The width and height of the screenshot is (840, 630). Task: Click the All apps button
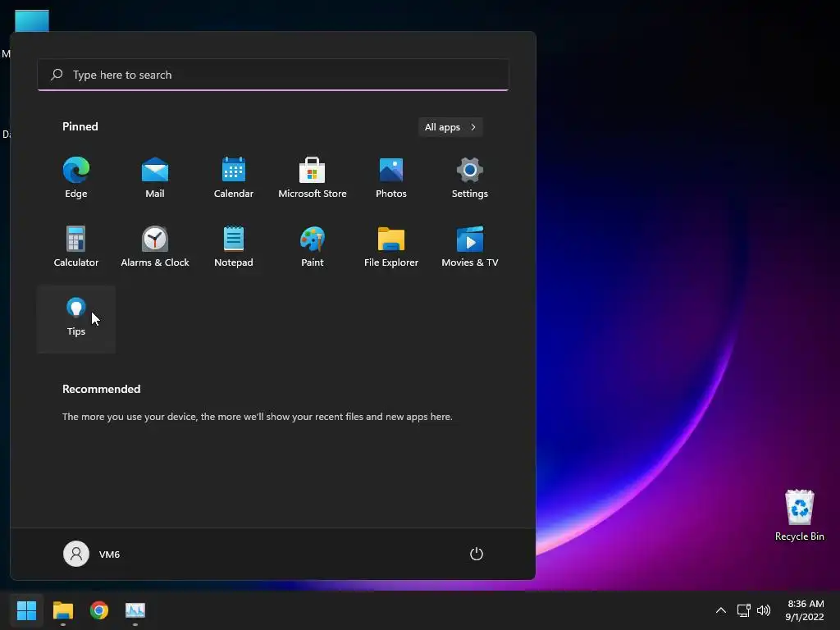(450, 127)
